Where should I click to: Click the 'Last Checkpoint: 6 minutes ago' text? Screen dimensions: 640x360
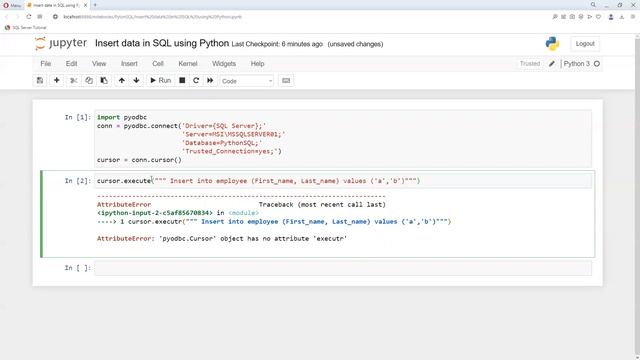pos(277,44)
